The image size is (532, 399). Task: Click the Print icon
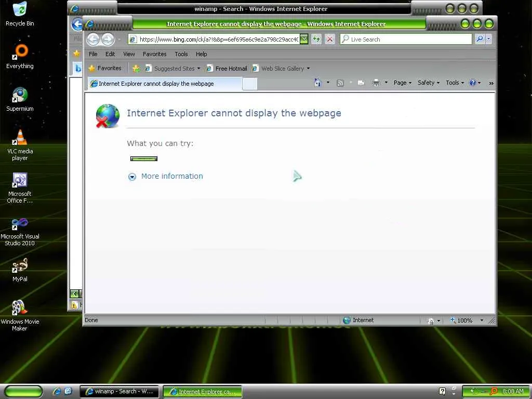click(x=376, y=83)
